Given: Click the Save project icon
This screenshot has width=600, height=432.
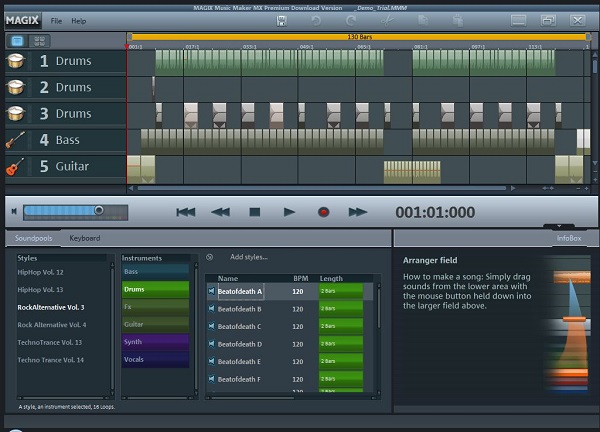Looking at the screenshot, I should [x=284, y=20].
